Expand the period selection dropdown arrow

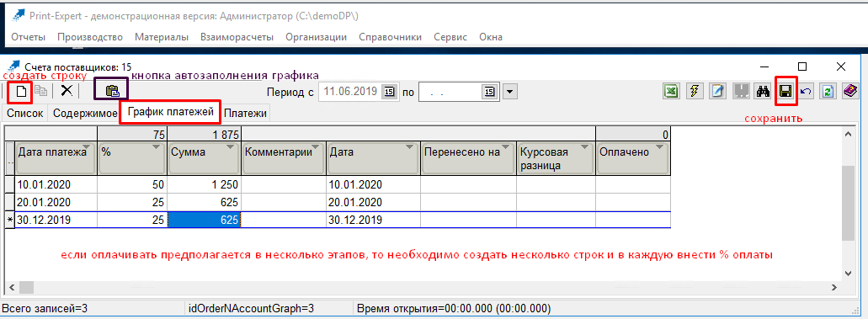[x=510, y=92]
